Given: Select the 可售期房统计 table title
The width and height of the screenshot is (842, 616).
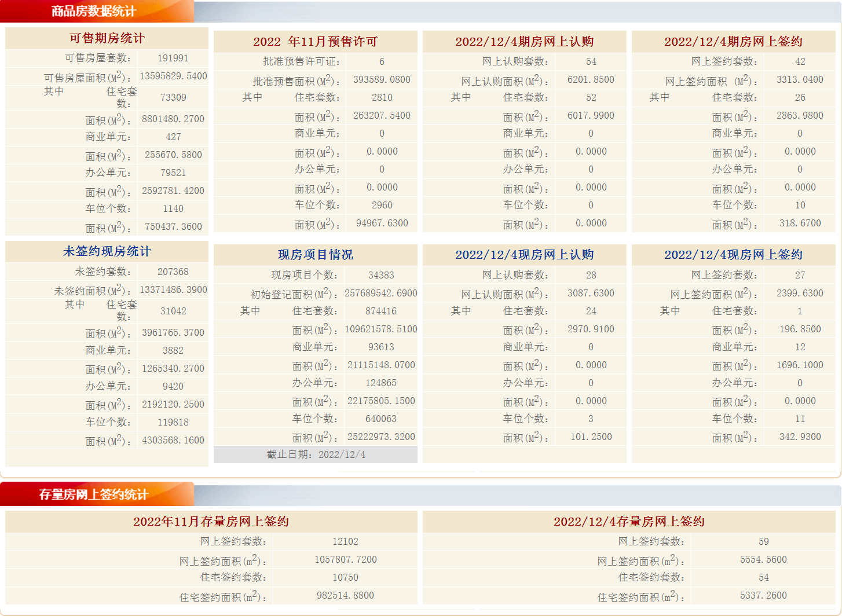Looking at the screenshot, I should (x=107, y=38).
